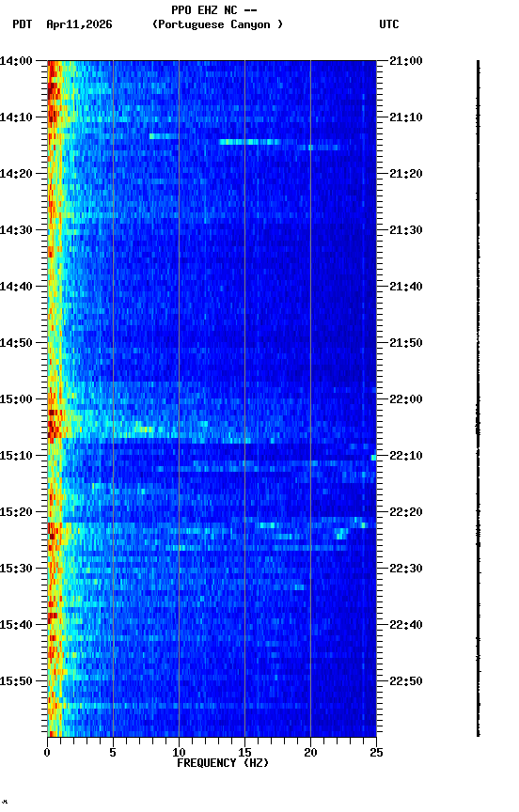Click the 21:30 UTC time label
The height and width of the screenshot is (812, 519).
(406, 230)
